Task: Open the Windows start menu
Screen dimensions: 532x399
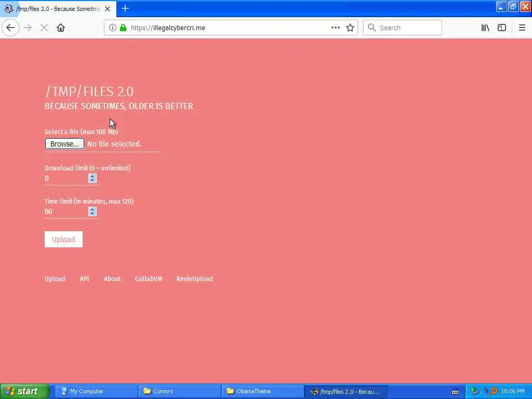Action: click(24, 392)
